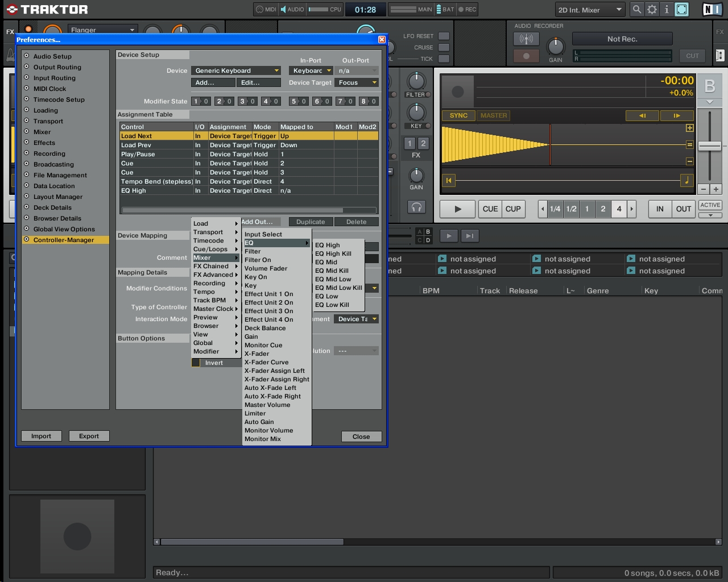728x582 pixels.
Task: Click the audio recorder record button
Action: click(526, 56)
